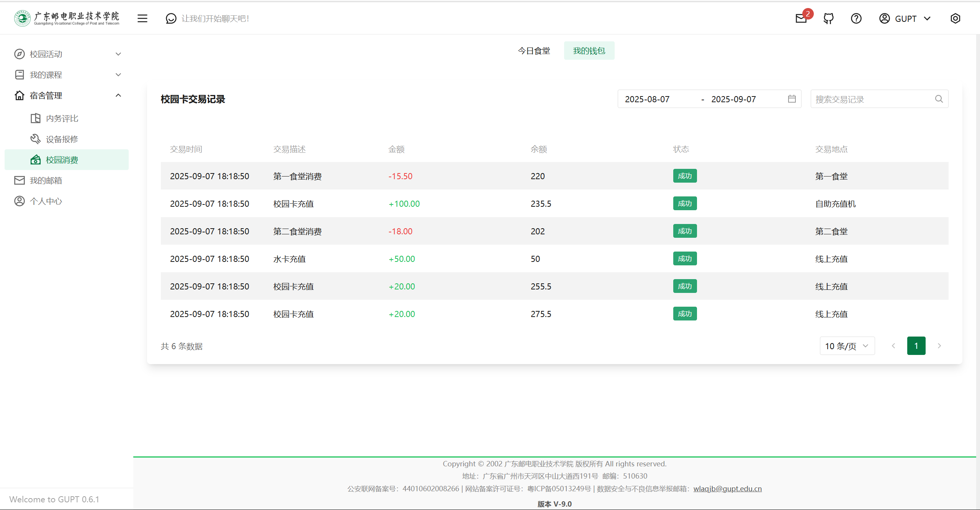Open the GUPT user account dropdown
The height and width of the screenshot is (510, 980).
[x=905, y=18]
